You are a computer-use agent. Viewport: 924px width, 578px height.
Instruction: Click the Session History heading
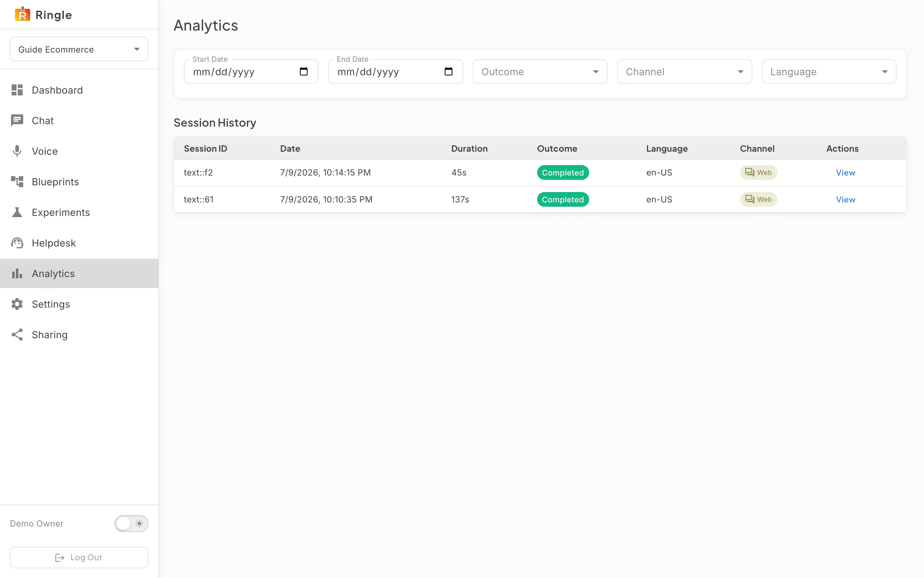(215, 122)
